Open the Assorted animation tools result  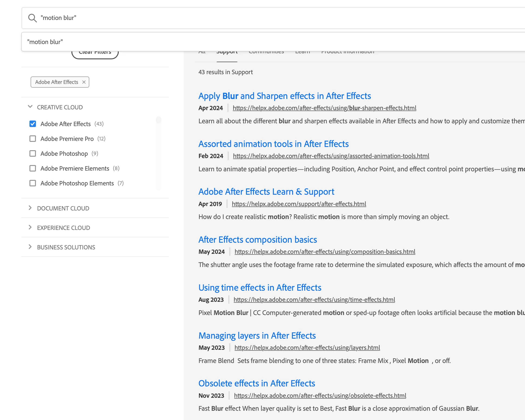pyautogui.click(x=273, y=144)
